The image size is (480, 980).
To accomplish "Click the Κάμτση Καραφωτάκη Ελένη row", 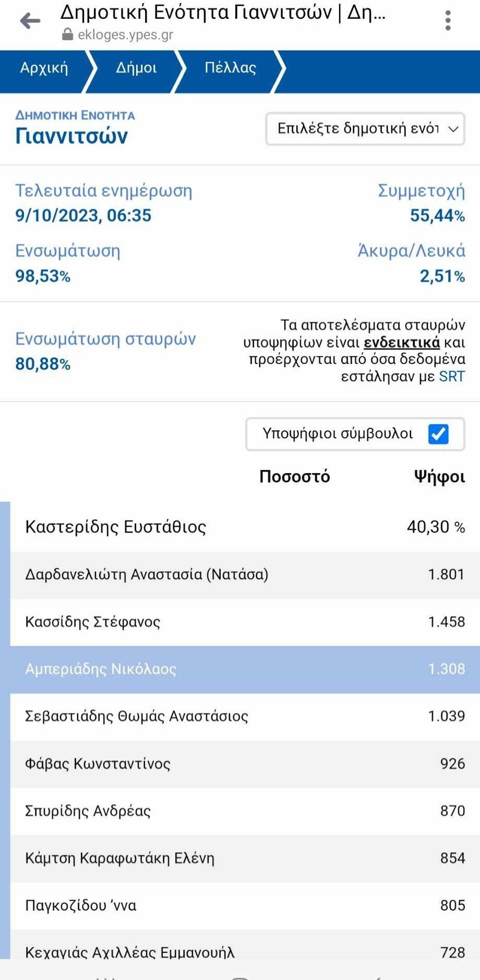I will (245, 858).
